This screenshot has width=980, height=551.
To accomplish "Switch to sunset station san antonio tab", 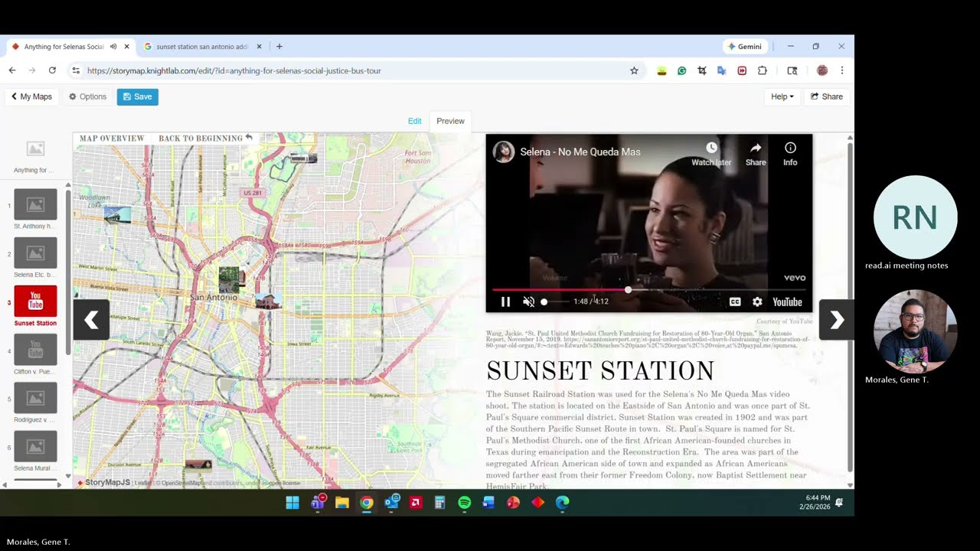I will coord(203,47).
